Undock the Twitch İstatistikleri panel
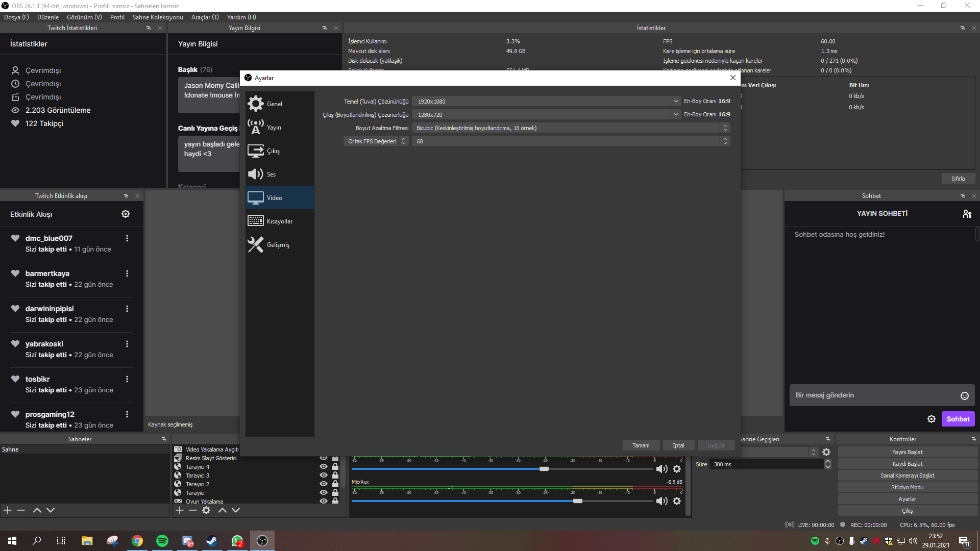 coord(149,28)
